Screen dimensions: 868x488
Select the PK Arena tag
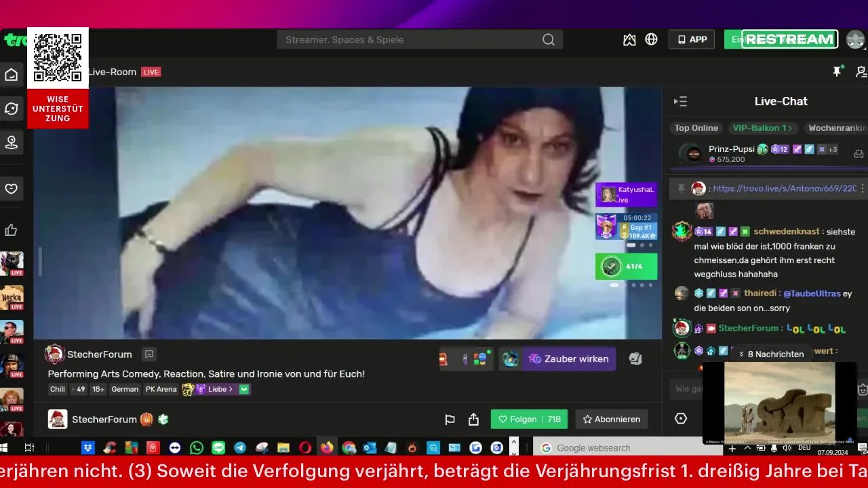[161, 389]
